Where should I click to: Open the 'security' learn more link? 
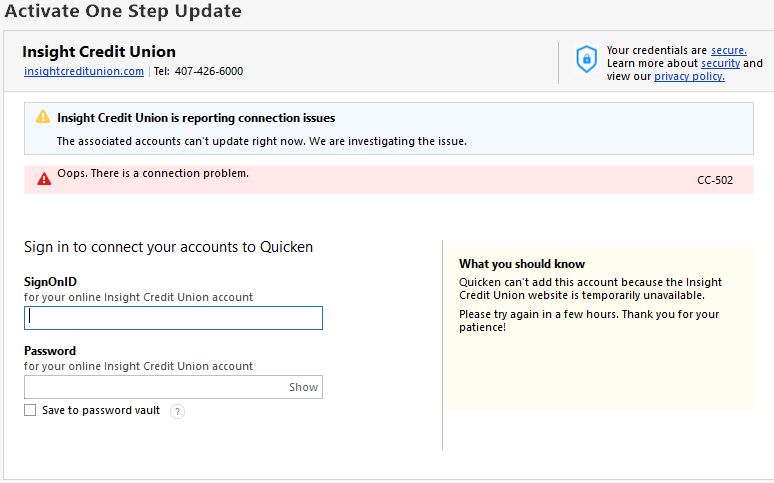click(x=720, y=63)
